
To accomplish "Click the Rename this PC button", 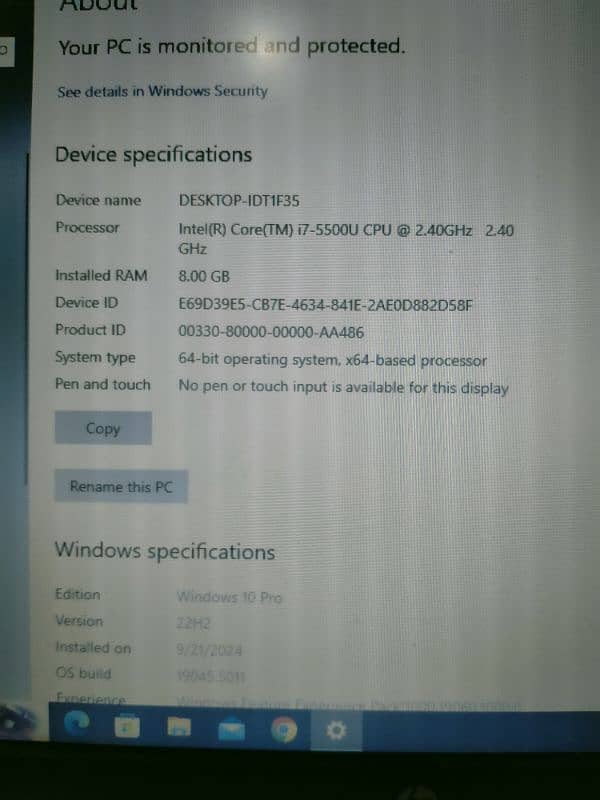I will coord(121,487).
